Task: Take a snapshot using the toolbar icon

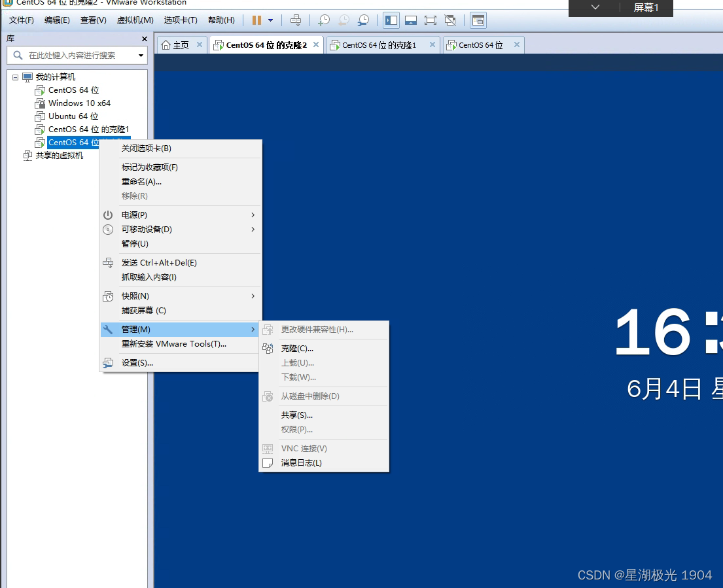Action: 324,20
